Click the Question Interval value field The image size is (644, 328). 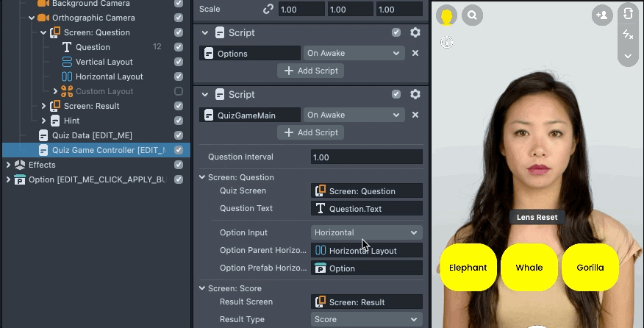pos(366,157)
